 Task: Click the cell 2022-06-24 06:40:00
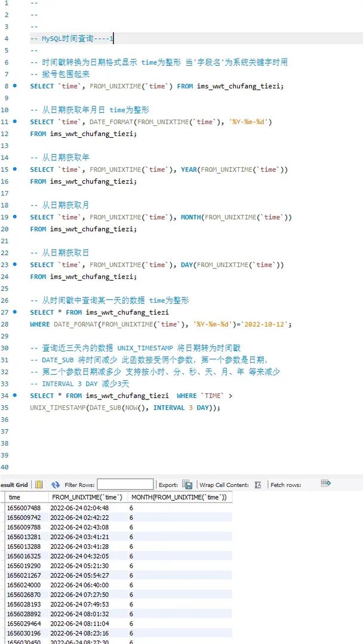[79, 585]
